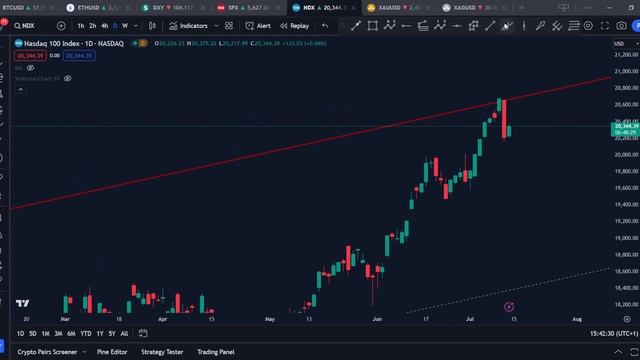Select the rectangle drawing tool
The width and height of the screenshot is (640, 360).
point(372,26)
